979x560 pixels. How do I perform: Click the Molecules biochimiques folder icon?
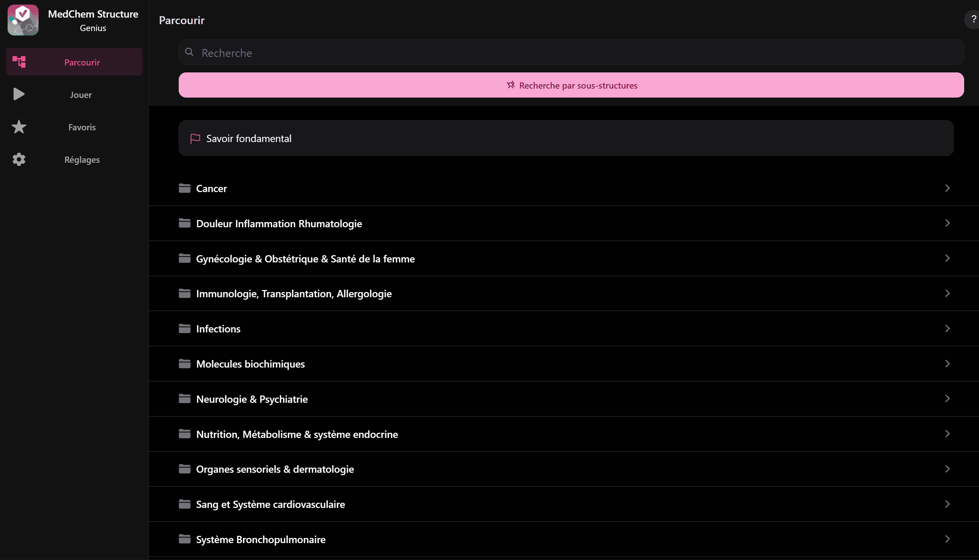pyautogui.click(x=185, y=363)
